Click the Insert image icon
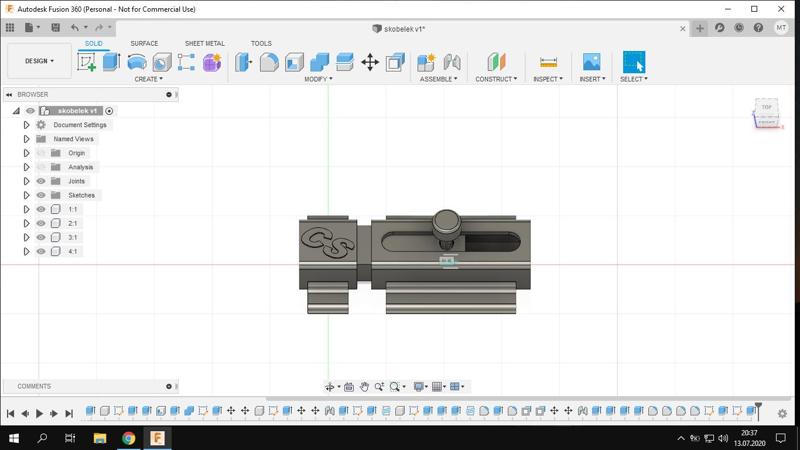Image resolution: width=800 pixels, height=450 pixels. pos(591,62)
